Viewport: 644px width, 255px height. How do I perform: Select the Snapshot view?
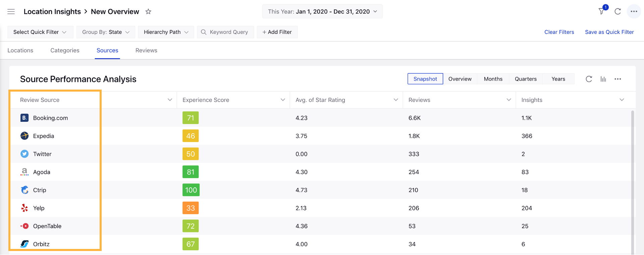[x=425, y=79]
